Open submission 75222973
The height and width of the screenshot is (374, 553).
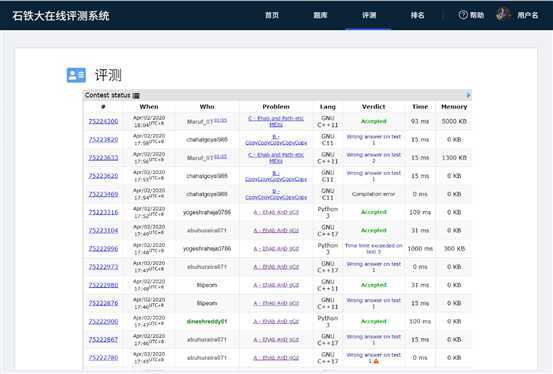pos(103,267)
